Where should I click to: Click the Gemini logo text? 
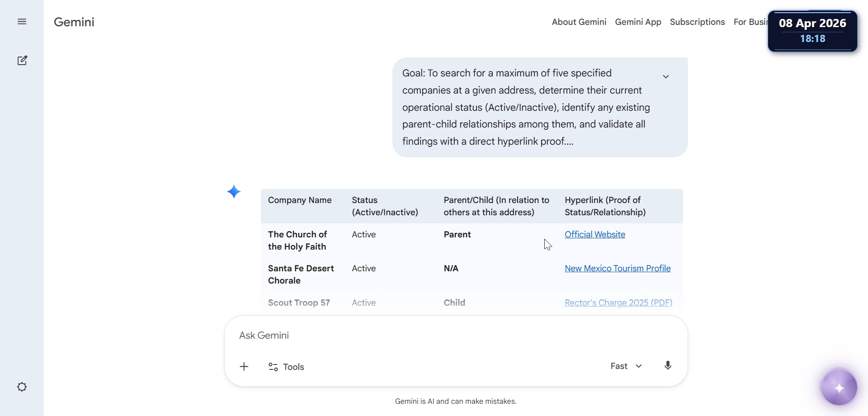74,22
